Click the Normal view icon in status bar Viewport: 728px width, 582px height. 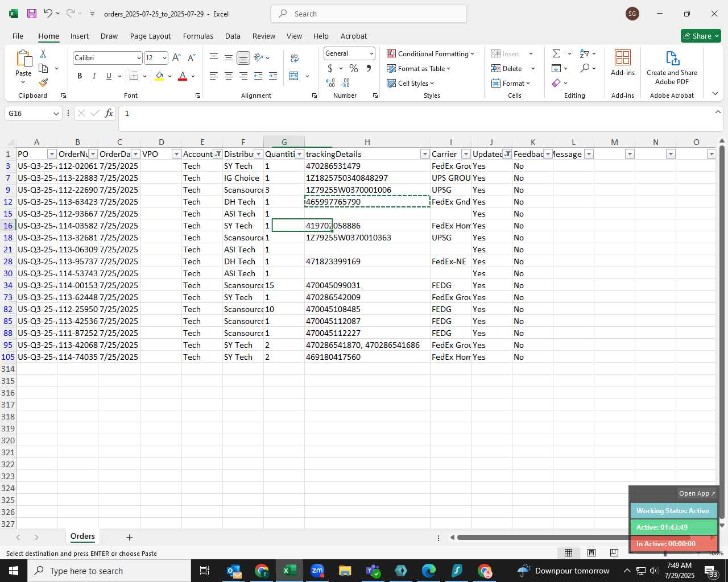pyautogui.click(x=568, y=552)
